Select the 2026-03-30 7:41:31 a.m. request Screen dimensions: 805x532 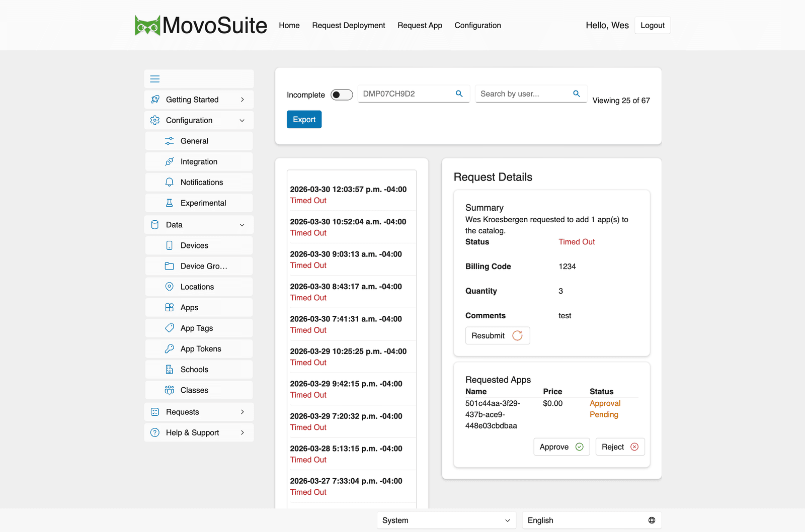coord(352,324)
